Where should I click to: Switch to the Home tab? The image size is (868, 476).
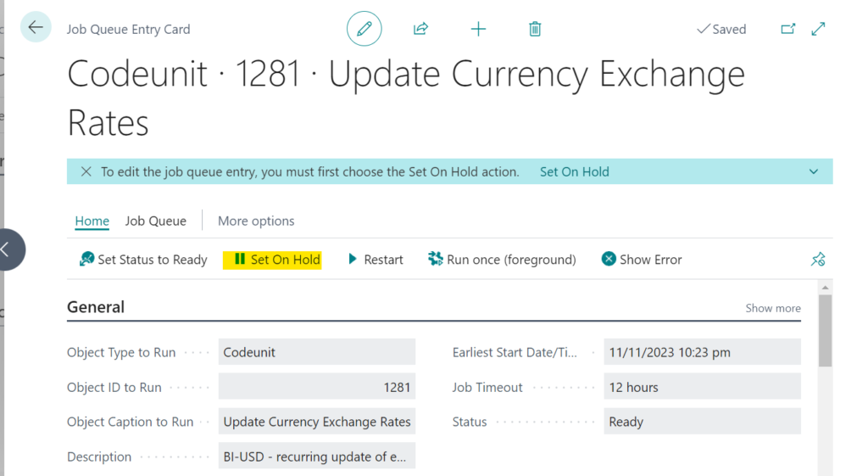[x=92, y=221]
